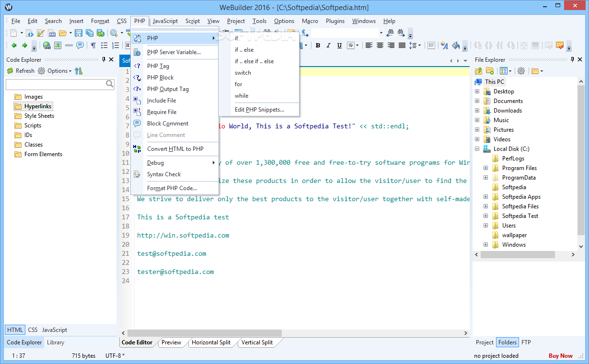Switch to the FTP tab

click(x=526, y=342)
